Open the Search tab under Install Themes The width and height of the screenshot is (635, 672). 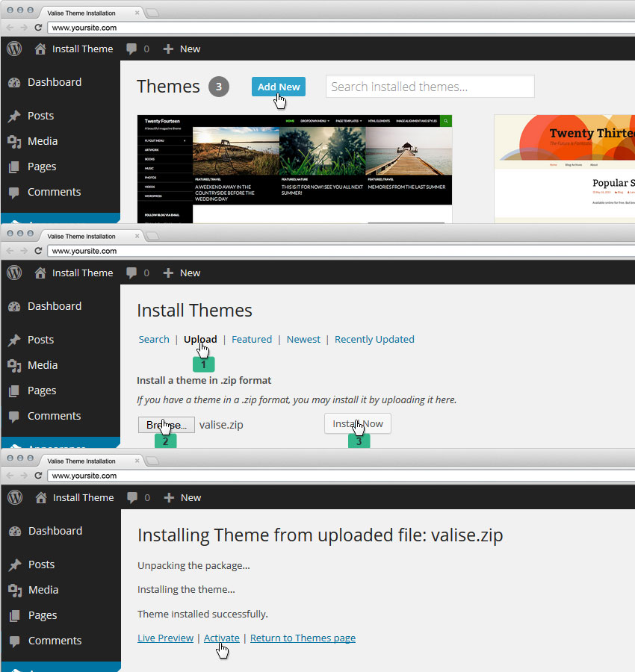click(x=154, y=340)
